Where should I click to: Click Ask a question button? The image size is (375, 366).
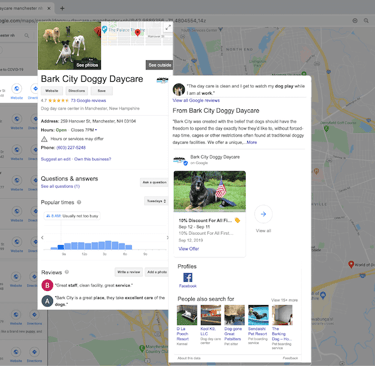click(x=154, y=182)
